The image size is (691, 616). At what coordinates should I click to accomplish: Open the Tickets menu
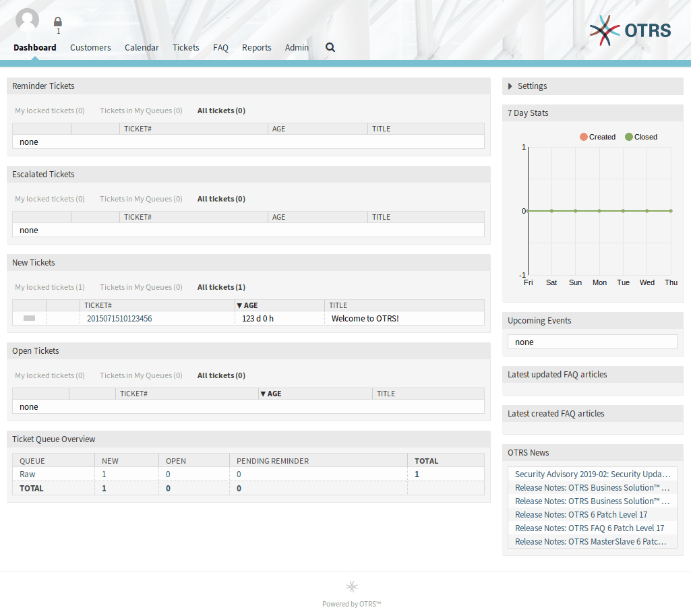[x=185, y=47]
